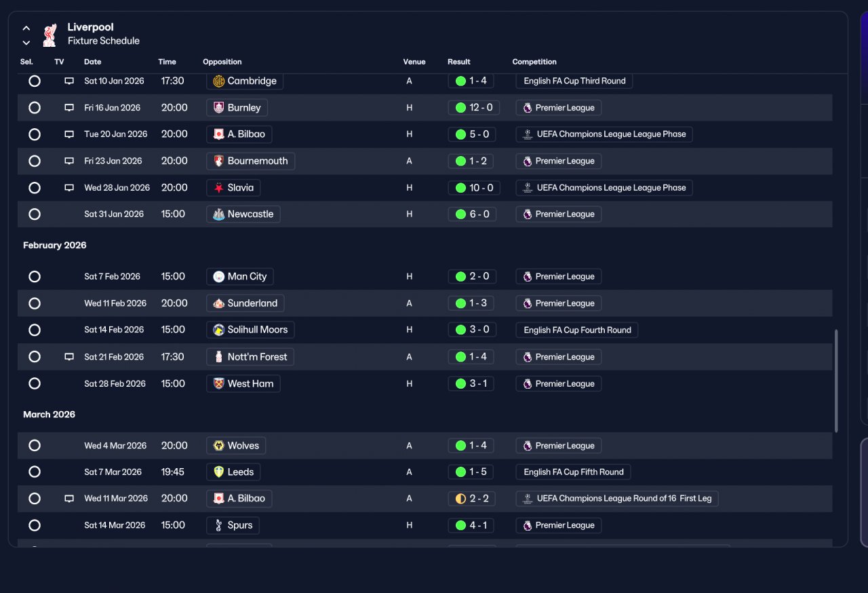Select the 20 Jan A. Bilbao radio button
This screenshot has height=593, width=868.
tap(35, 134)
